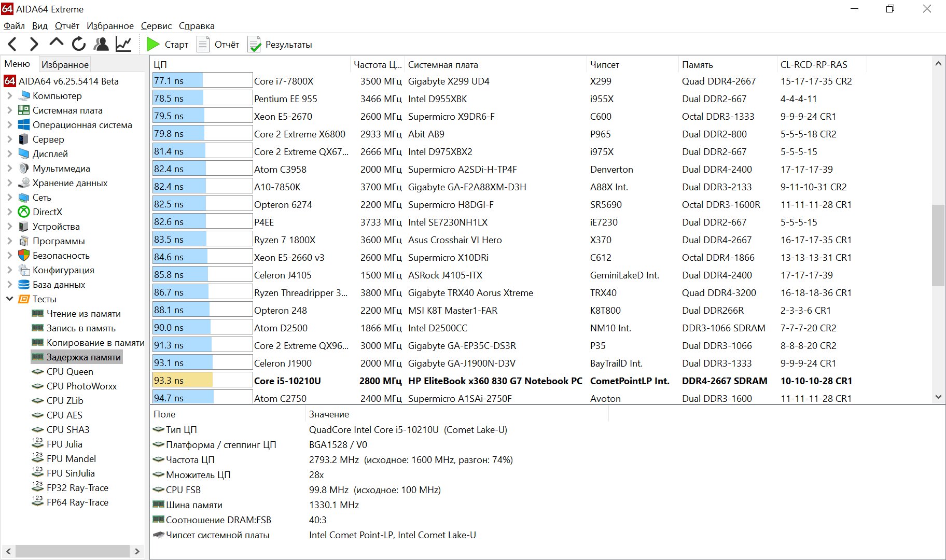Open the Вид menu
Viewport: 946px width, 560px height.
coord(39,26)
